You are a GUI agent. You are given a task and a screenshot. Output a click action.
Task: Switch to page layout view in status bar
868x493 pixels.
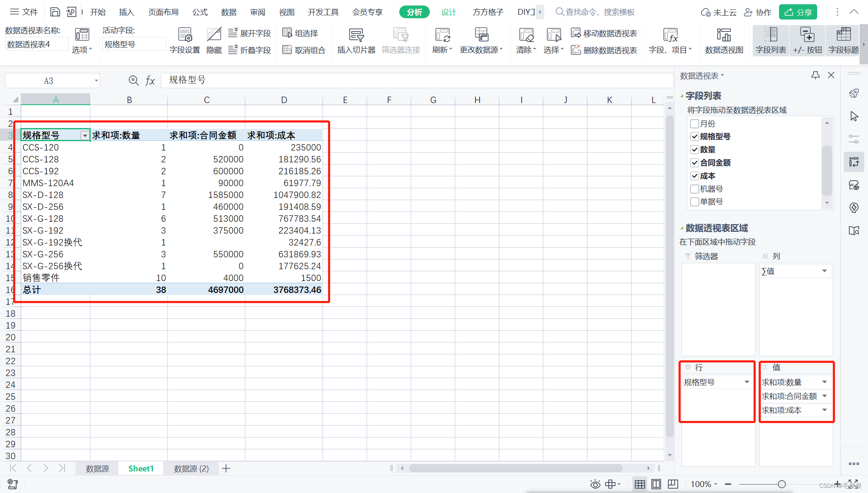click(x=656, y=484)
